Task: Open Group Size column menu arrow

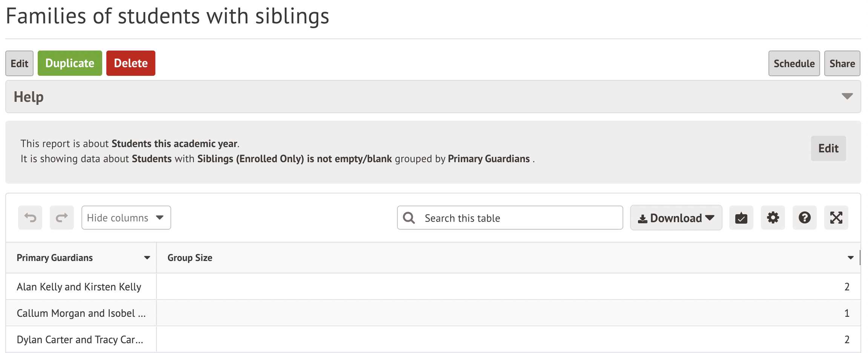Action: [850, 258]
